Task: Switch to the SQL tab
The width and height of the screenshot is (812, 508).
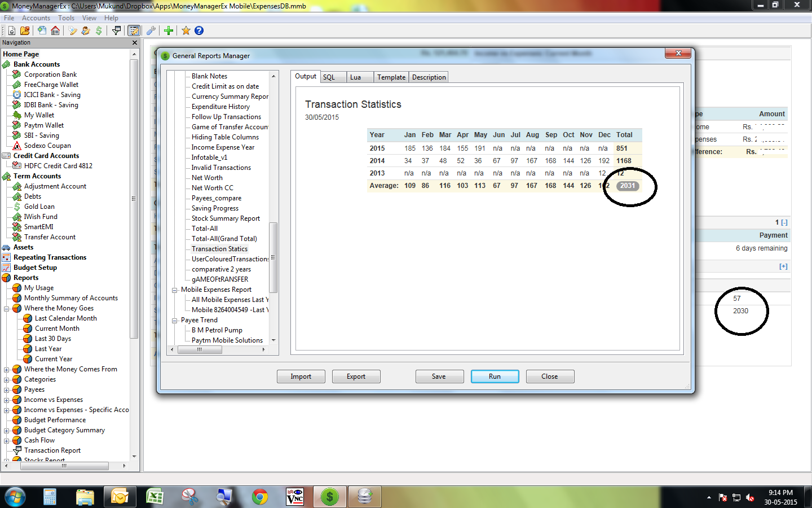Action: (329, 77)
